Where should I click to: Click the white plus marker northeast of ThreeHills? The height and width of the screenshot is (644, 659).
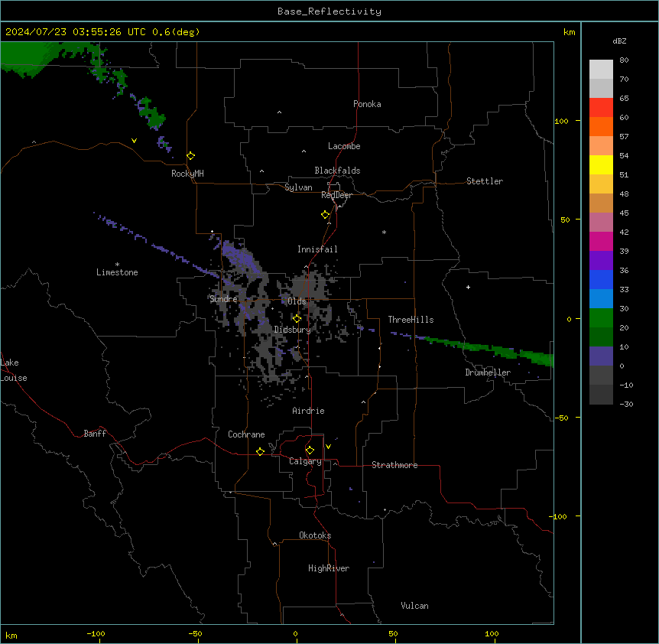[x=468, y=287]
